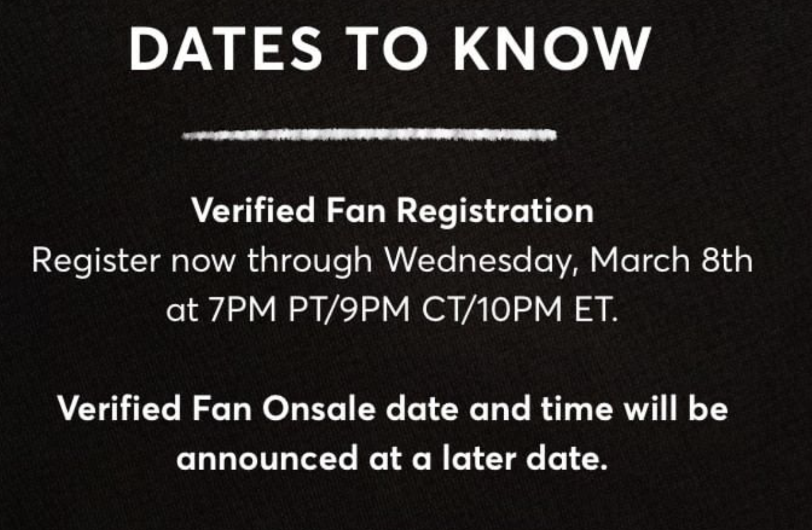Click the word announced
812x530 pixels.
point(268,459)
